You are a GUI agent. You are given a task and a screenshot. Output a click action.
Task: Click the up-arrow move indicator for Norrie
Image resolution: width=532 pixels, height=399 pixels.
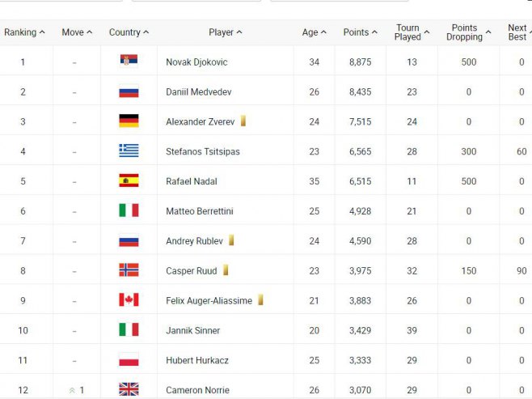72,390
